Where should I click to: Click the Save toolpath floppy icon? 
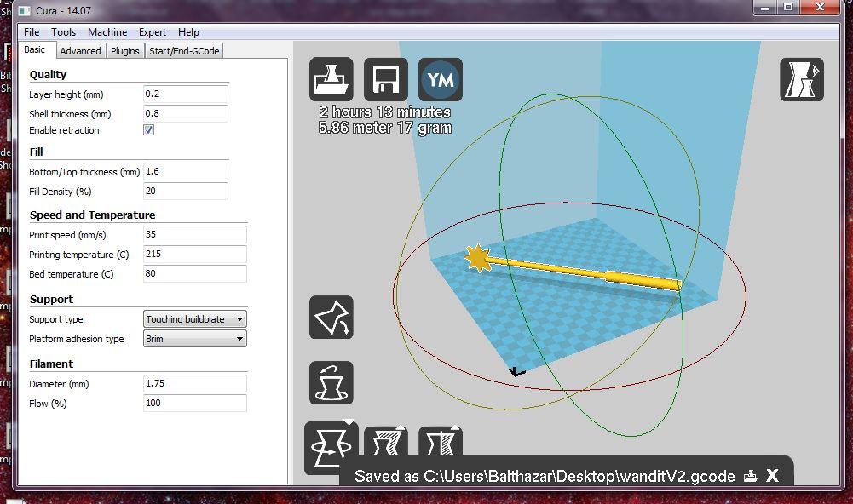386,79
